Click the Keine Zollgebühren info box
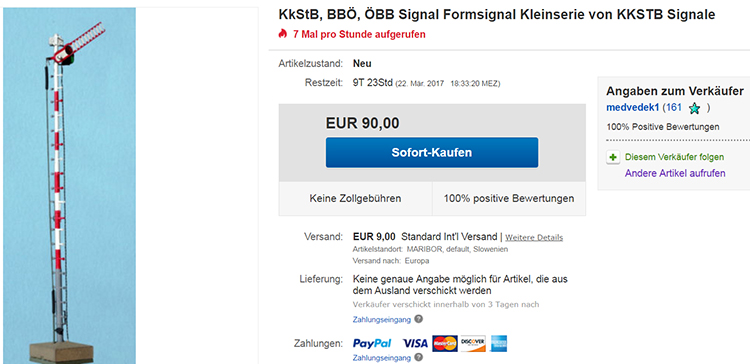 (355, 199)
